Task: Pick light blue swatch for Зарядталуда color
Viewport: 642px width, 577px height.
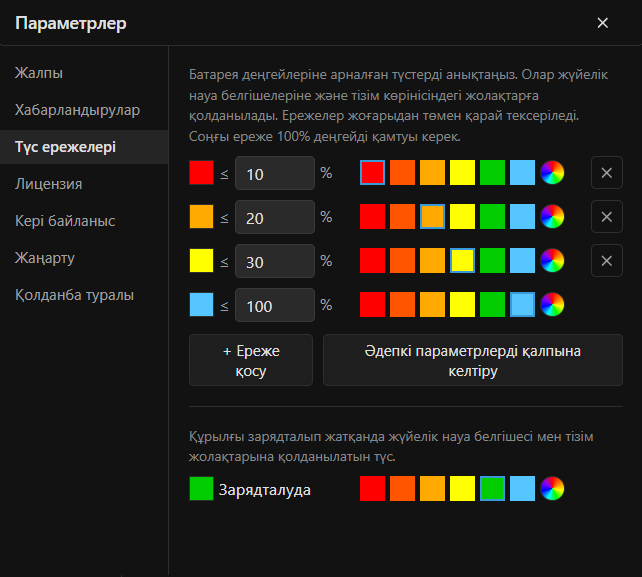Action: (522, 489)
